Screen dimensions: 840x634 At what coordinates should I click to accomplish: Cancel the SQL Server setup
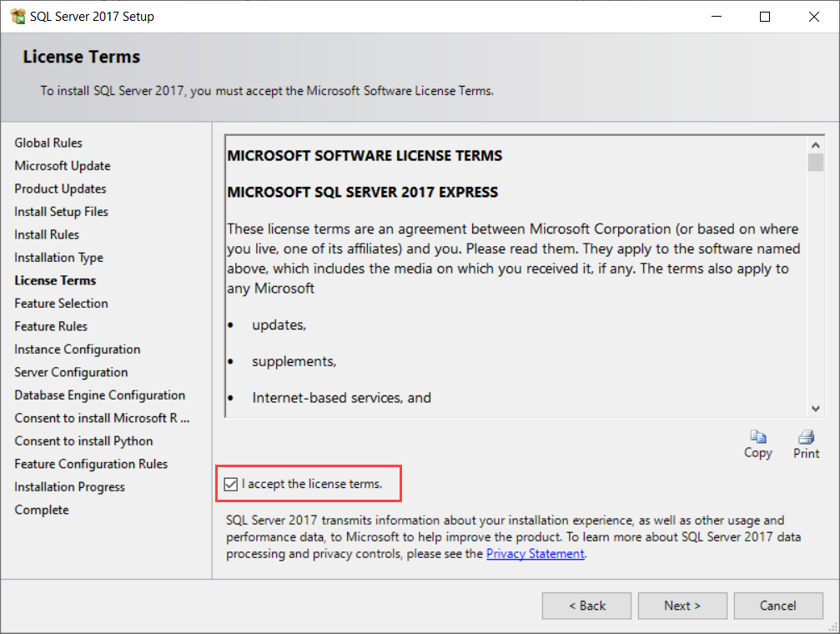point(777,606)
